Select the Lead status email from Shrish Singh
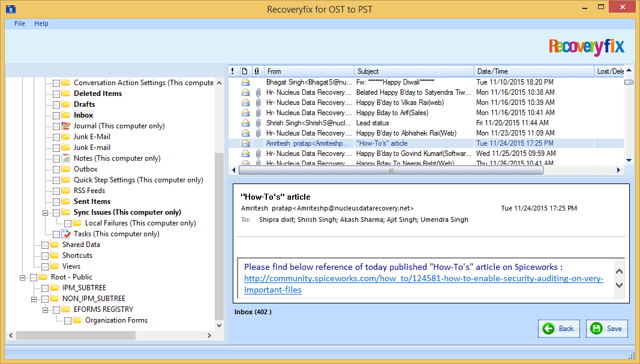640x364 pixels. [x=426, y=123]
